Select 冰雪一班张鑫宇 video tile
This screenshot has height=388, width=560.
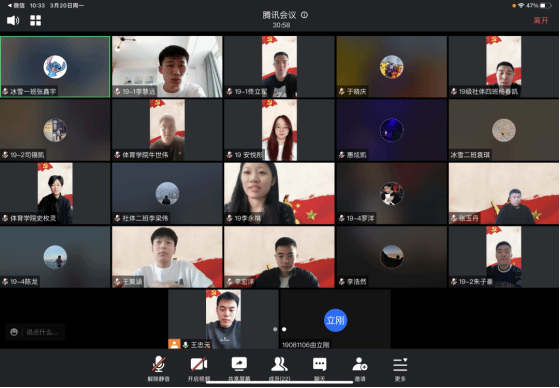[x=55, y=67]
